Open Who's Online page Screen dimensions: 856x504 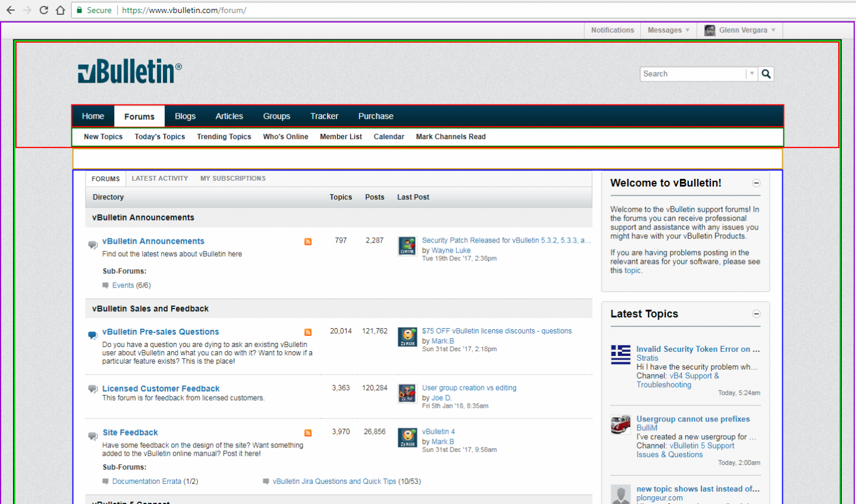[x=286, y=137]
